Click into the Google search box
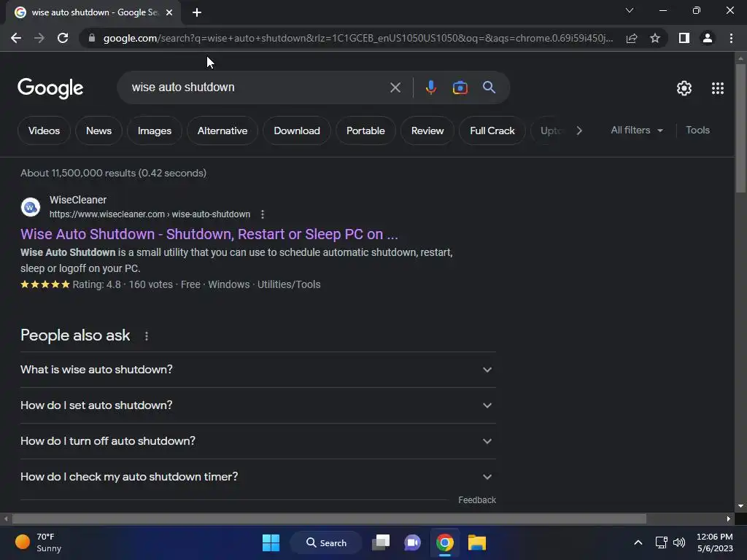747x560 pixels. tap(258, 87)
